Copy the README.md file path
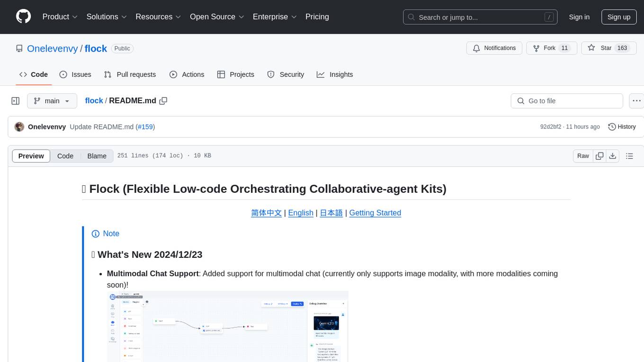This screenshot has width=644, height=362. [163, 101]
